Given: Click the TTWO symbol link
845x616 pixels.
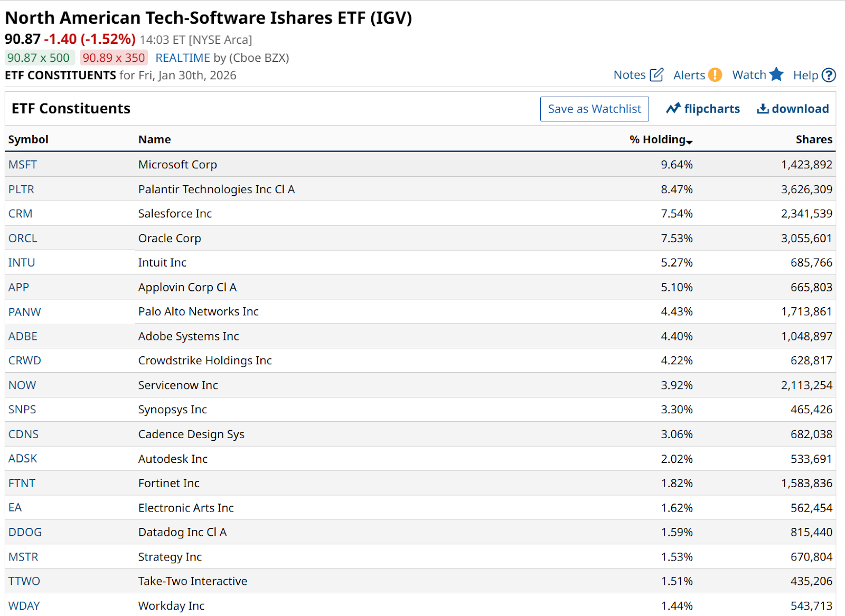Looking at the screenshot, I should [24, 581].
